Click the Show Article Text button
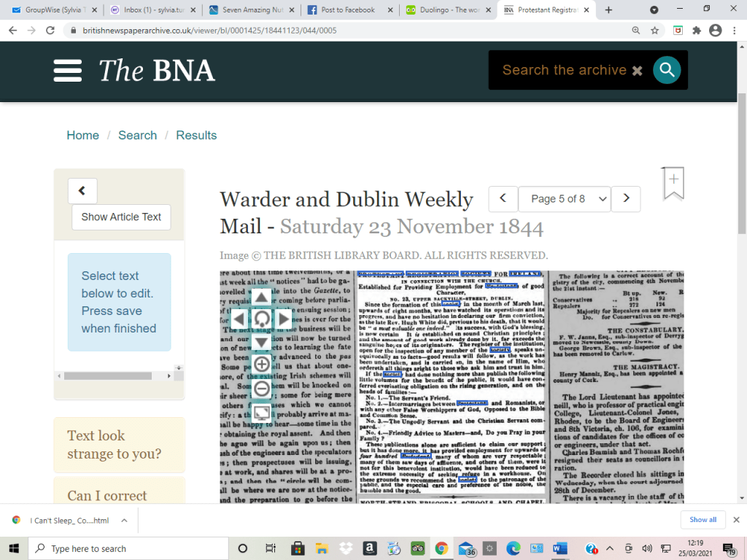747x560 pixels. [x=121, y=217]
